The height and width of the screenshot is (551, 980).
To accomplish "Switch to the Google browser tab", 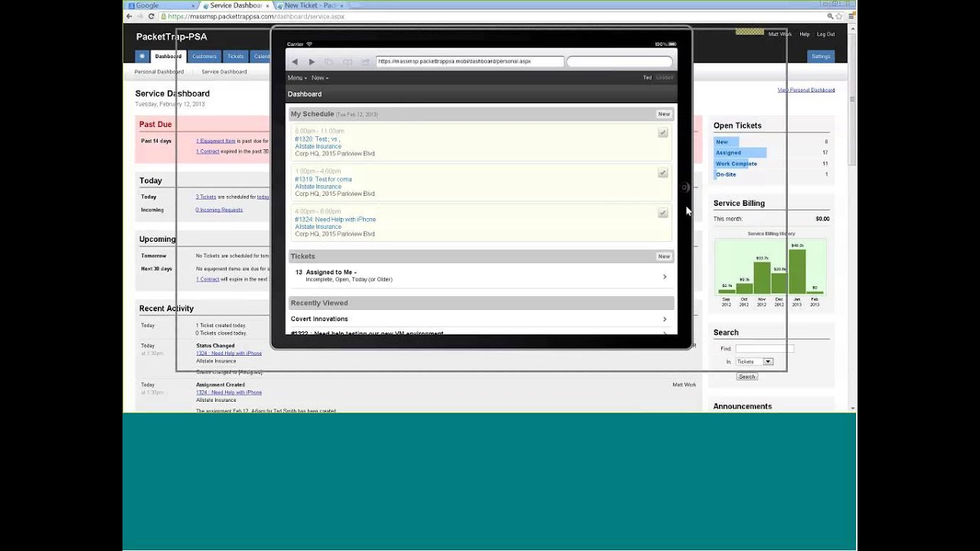I will coord(162,5).
